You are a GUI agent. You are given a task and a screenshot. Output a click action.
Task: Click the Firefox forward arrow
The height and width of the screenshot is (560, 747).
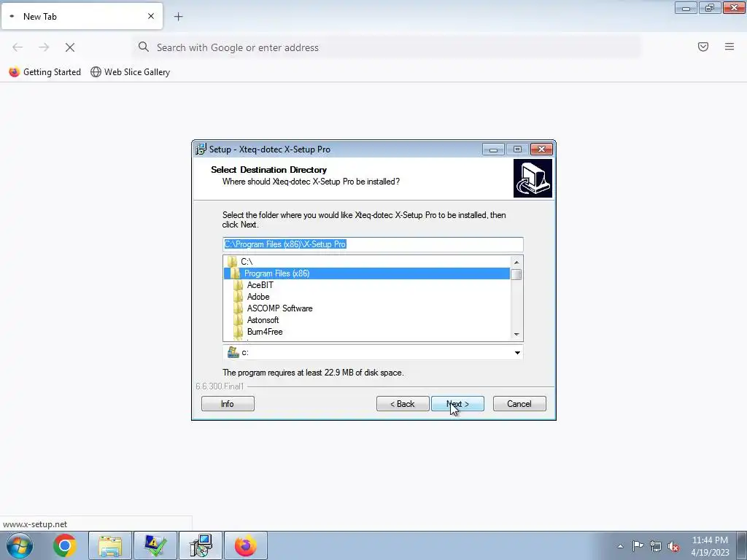[44, 47]
